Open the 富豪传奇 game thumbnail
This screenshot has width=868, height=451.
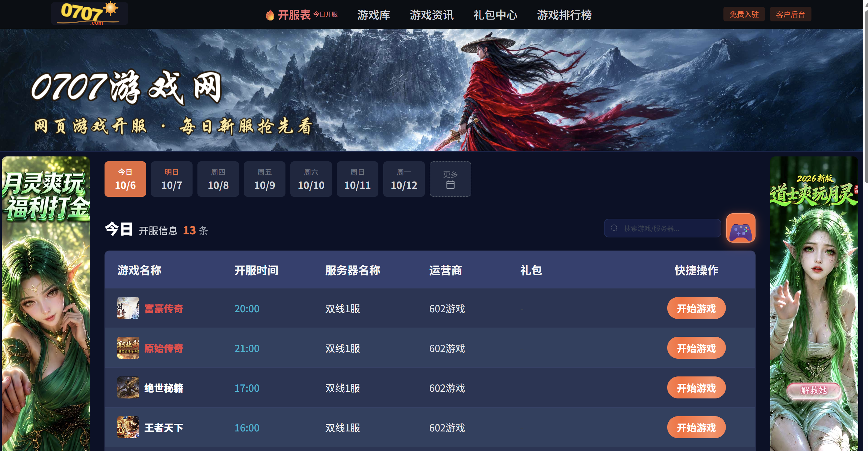tap(128, 308)
